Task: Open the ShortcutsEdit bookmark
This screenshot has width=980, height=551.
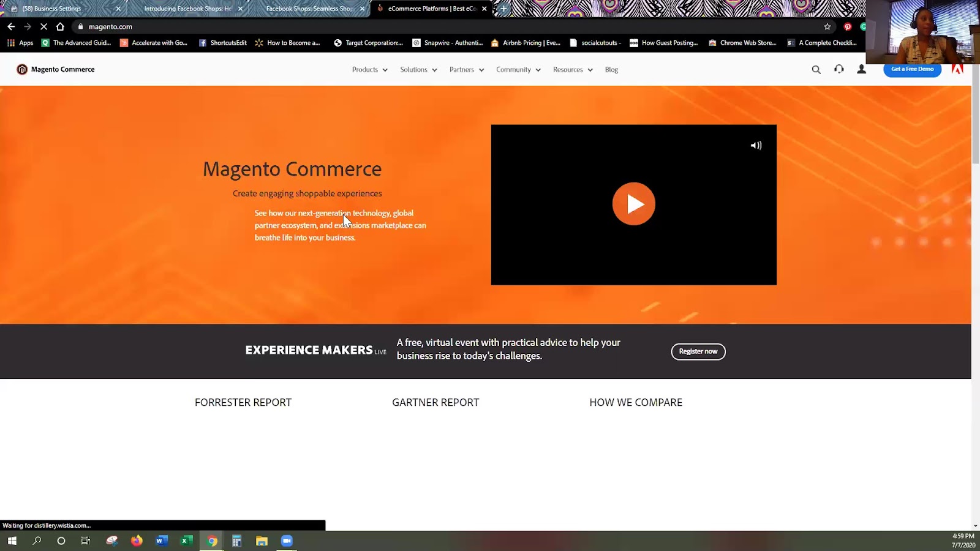Action: (x=223, y=43)
